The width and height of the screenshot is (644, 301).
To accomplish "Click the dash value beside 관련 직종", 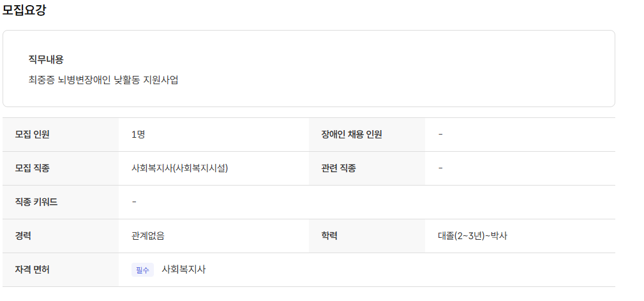I will (441, 168).
